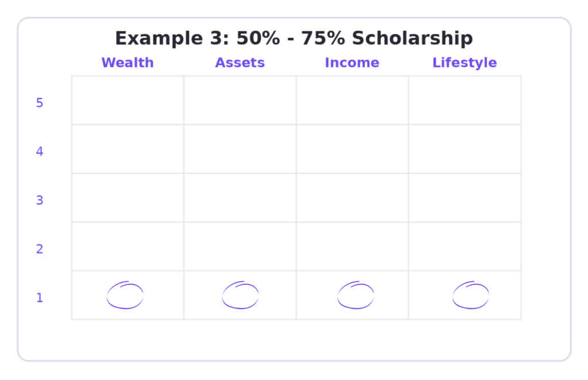Click row label 4

point(40,152)
